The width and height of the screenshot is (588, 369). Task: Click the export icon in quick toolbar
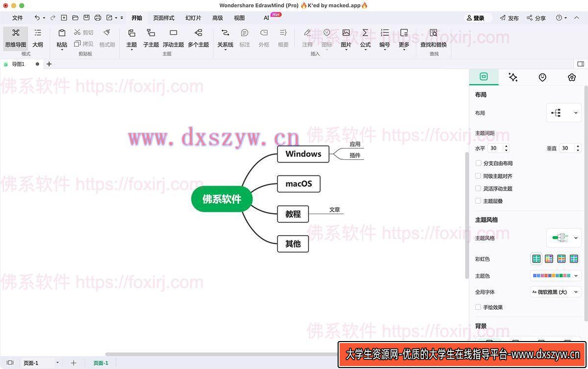point(109,18)
